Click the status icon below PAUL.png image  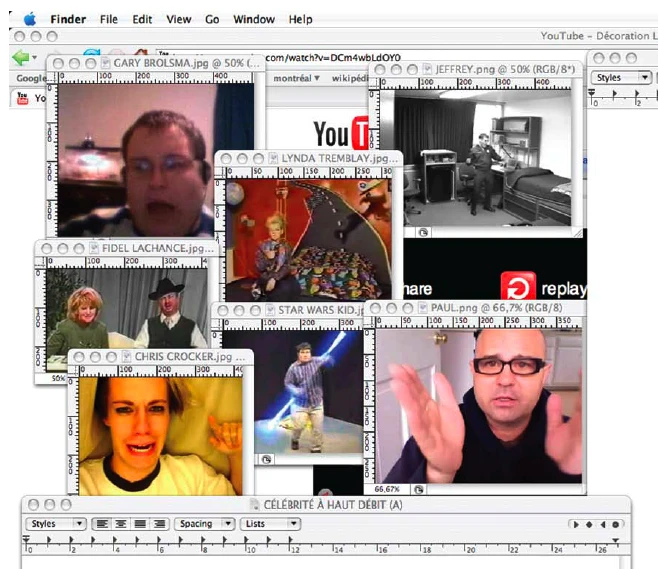pyautogui.click(x=418, y=490)
